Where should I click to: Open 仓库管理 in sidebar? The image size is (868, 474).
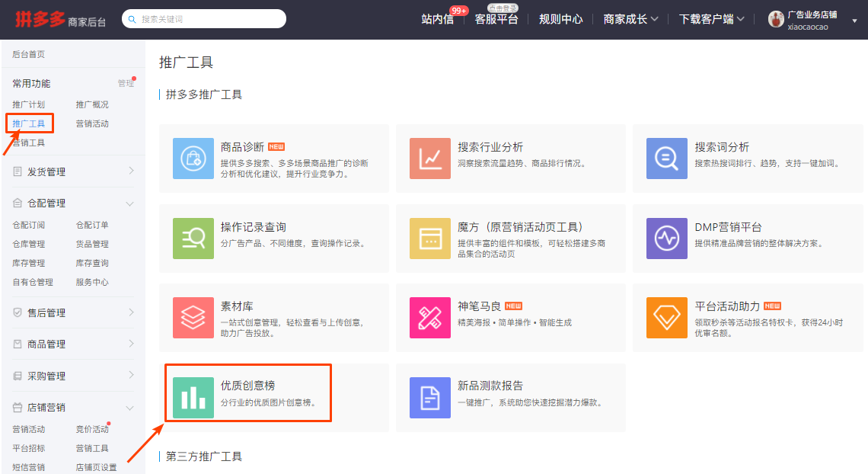[x=29, y=244]
